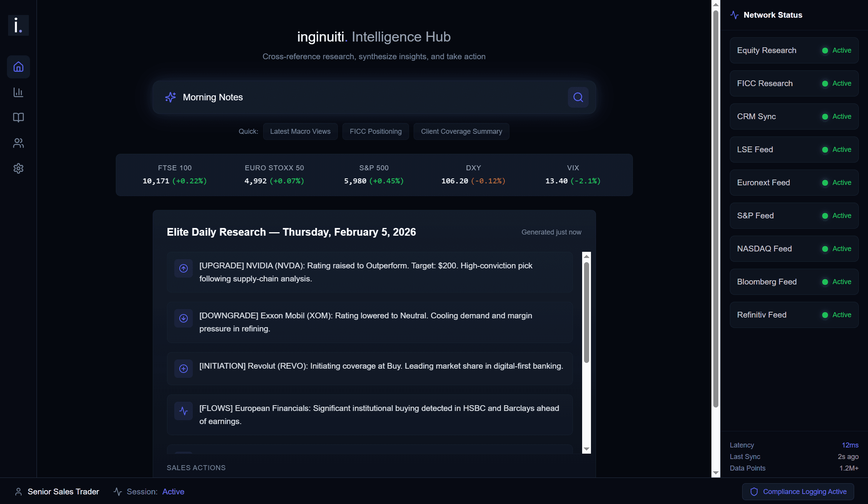Click the research list scrollbar thumb
Viewport: 868px width, 504px height.
click(586, 312)
